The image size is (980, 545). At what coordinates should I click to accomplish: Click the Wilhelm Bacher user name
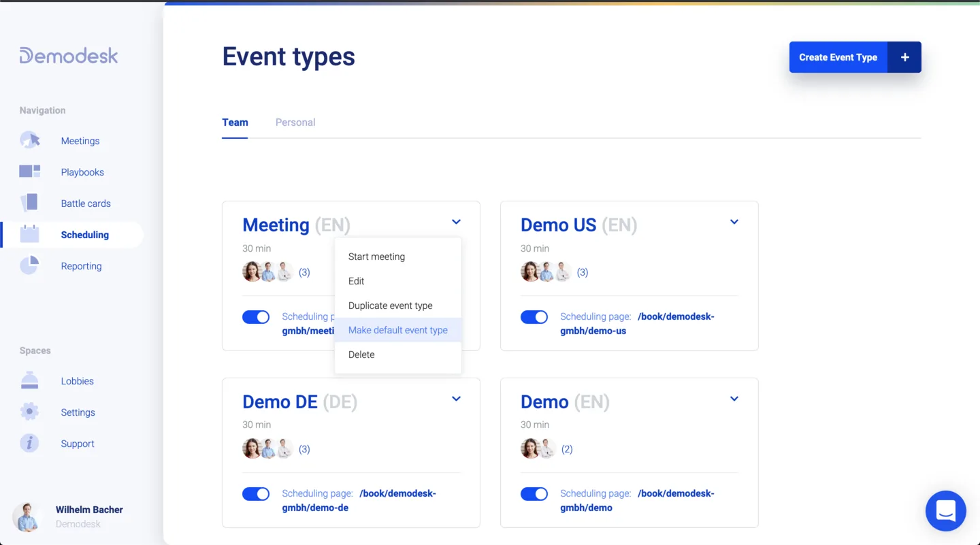coord(89,510)
